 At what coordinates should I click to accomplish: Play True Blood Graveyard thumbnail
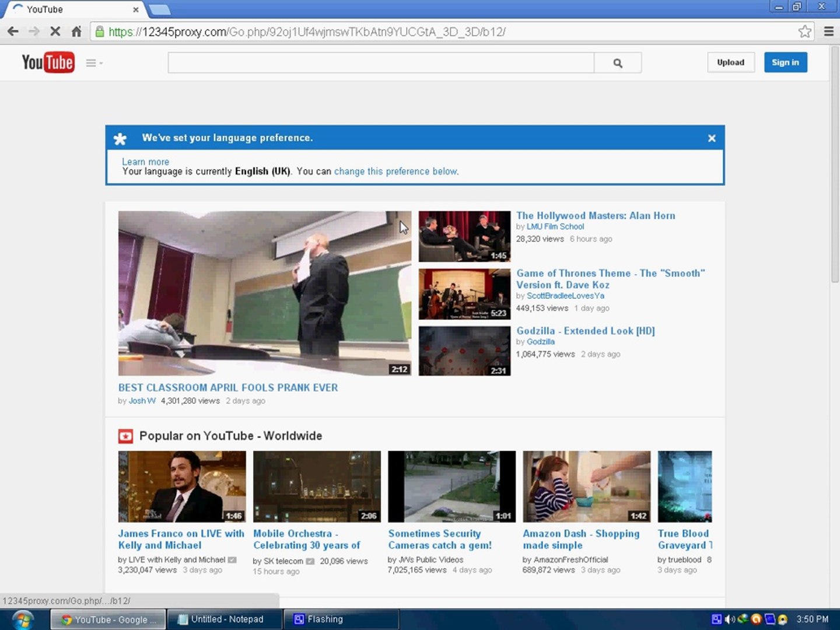[x=685, y=487]
